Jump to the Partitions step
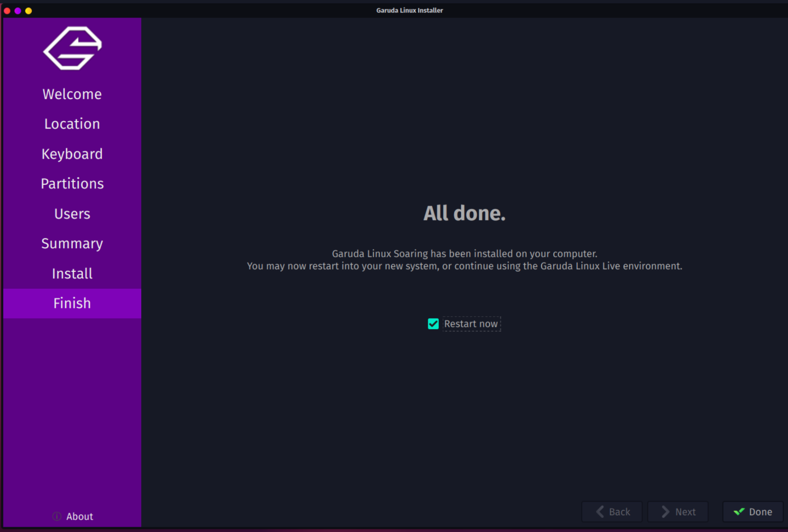The height and width of the screenshot is (532, 788). [x=72, y=184]
